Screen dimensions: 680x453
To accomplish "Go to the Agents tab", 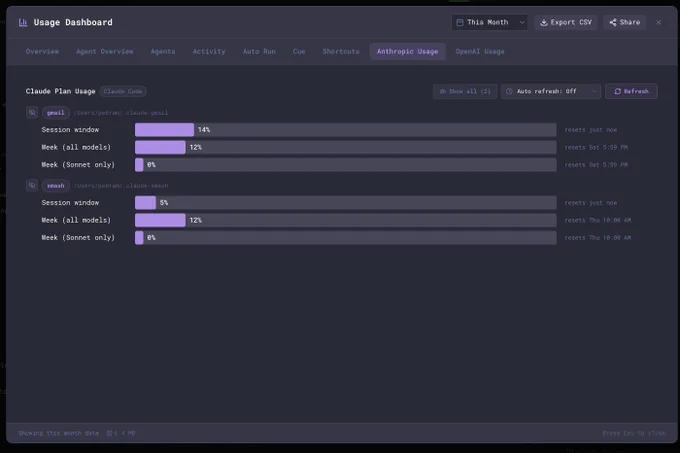I will coord(163,51).
